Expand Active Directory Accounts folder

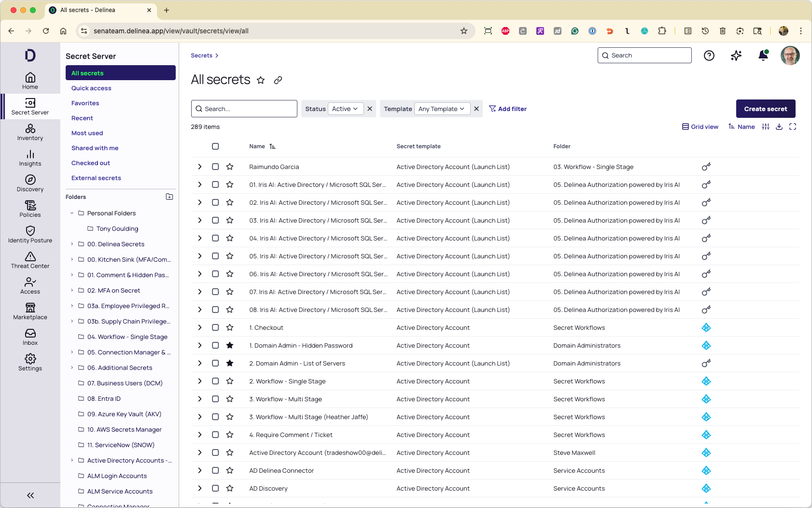72,460
